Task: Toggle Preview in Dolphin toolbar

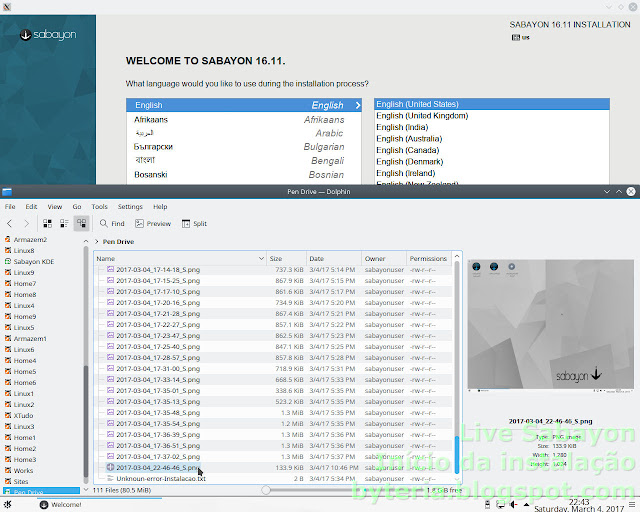Action: click(x=153, y=223)
